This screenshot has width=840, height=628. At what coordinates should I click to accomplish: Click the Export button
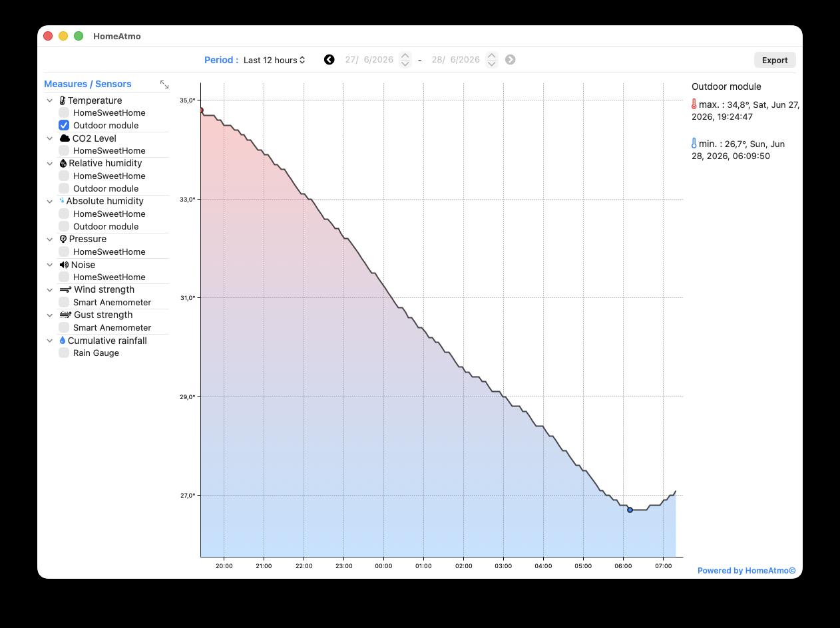pos(775,60)
